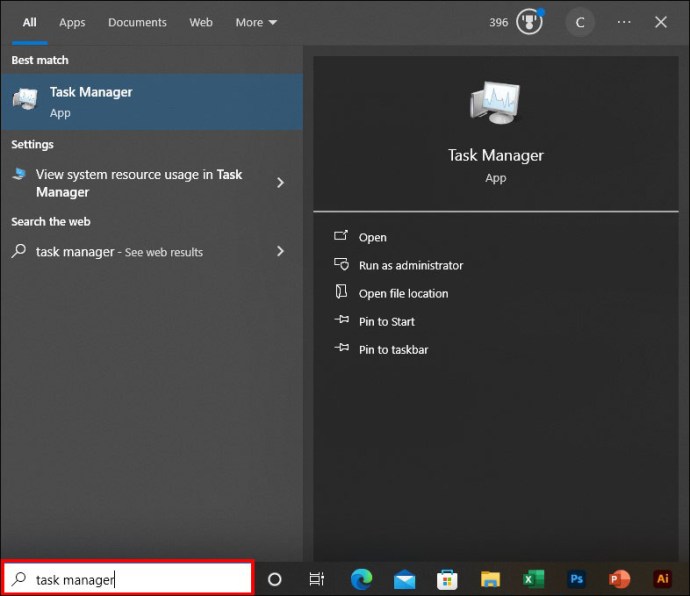Click the Microsoft Rewards medal icon
Image resolution: width=690 pixels, height=596 pixels.
[530, 22]
